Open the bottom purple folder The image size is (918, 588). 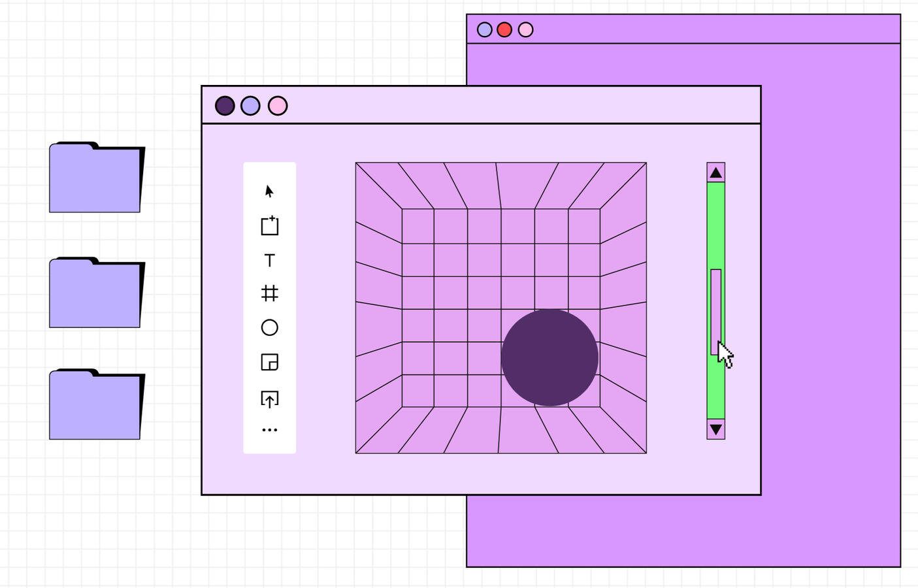pos(95,406)
